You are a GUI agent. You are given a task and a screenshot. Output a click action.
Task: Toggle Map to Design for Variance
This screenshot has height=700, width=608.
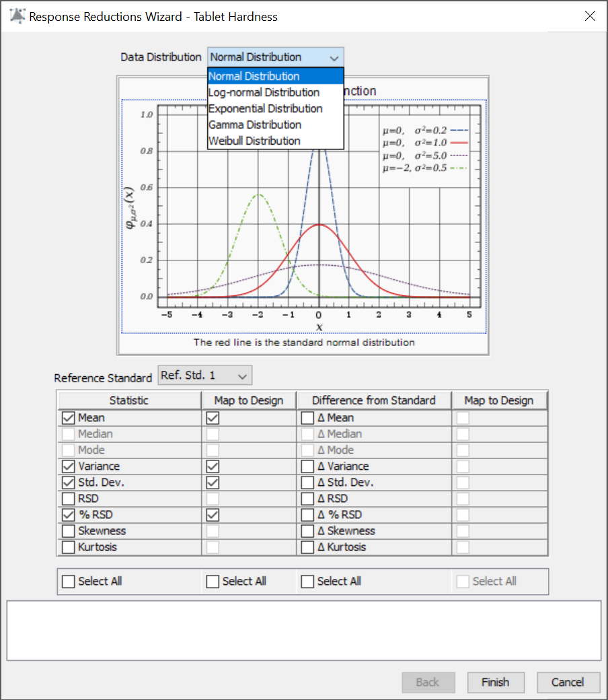click(x=213, y=466)
